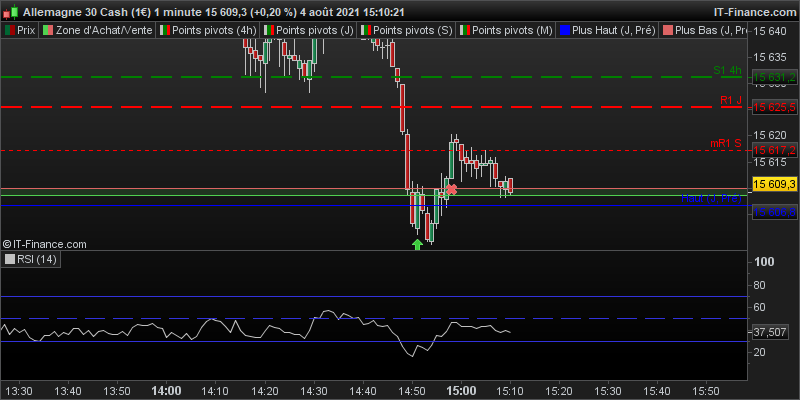
Task: Click the mR1 S pivot line label
Action: 726,144
